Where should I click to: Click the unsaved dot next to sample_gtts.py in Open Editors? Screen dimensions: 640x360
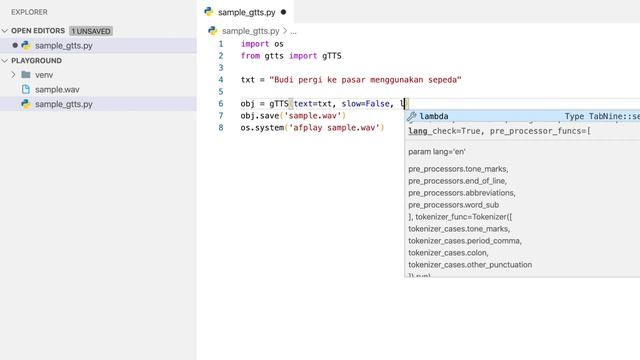(x=15, y=45)
